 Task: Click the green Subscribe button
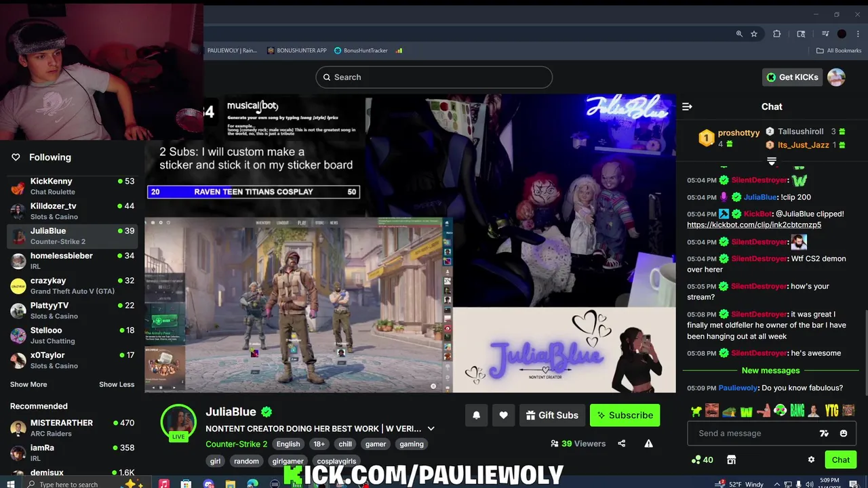pyautogui.click(x=625, y=415)
